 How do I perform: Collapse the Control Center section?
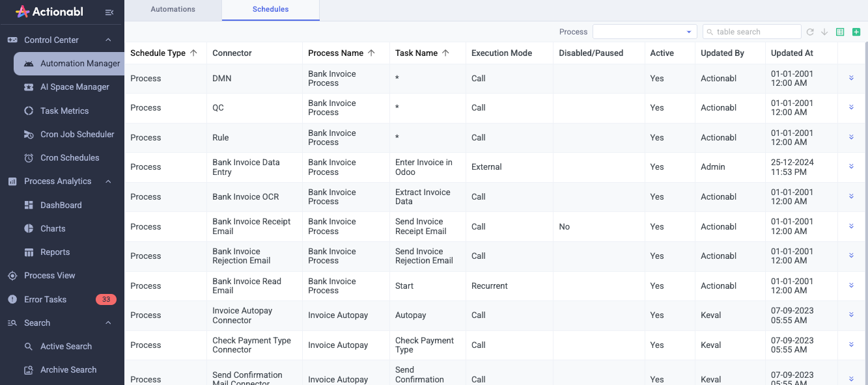tap(108, 40)
